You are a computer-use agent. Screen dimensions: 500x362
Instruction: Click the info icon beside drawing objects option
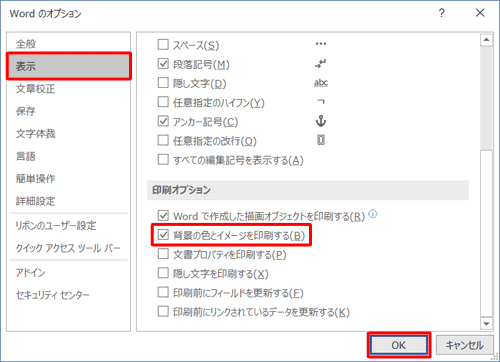tap(373, 214)
